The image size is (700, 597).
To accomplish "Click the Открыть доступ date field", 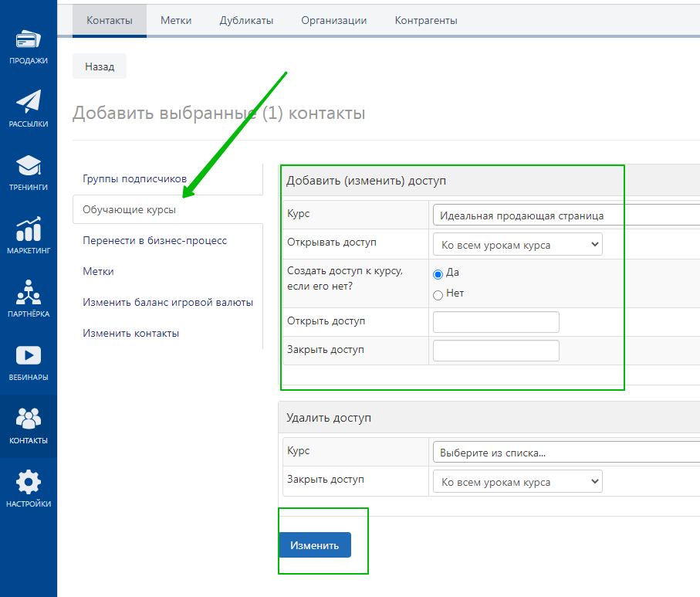I will point(496,322).
